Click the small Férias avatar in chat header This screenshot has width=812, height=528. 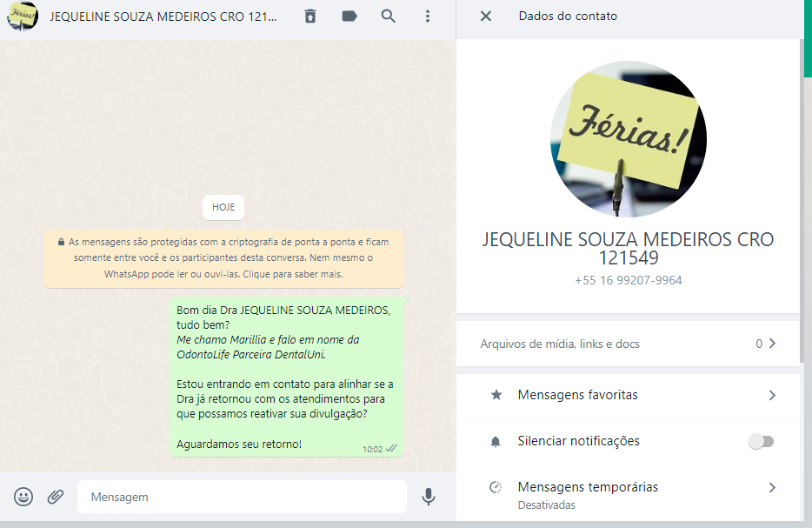pyautogui.click(x=23, y=16)
